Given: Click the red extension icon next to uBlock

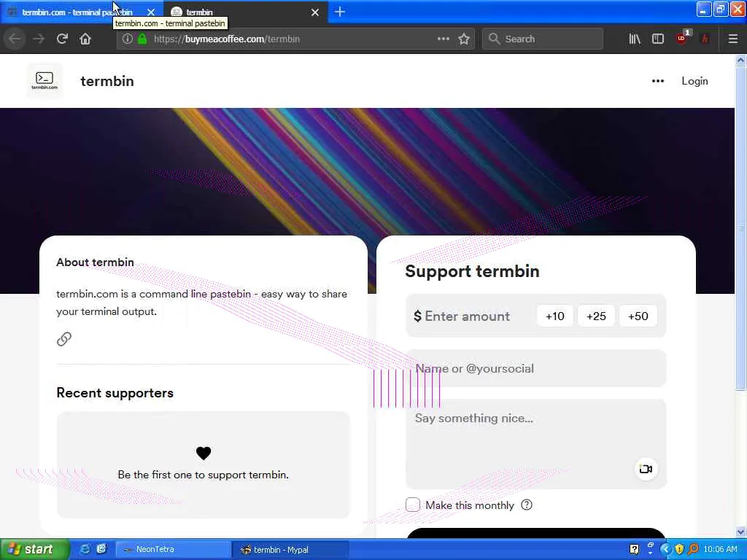Looking at the screenshot, I should pos(705,39).
